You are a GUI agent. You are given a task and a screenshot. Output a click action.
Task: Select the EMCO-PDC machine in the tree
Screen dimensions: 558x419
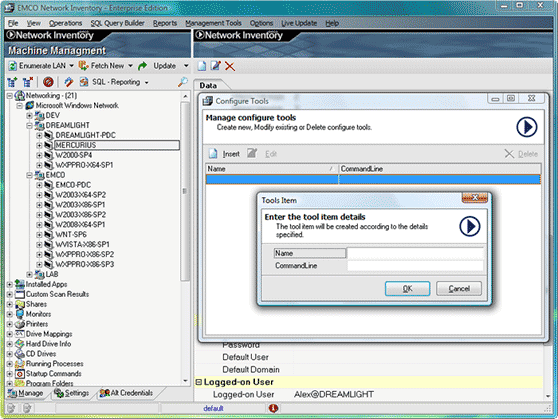[73, 185]
